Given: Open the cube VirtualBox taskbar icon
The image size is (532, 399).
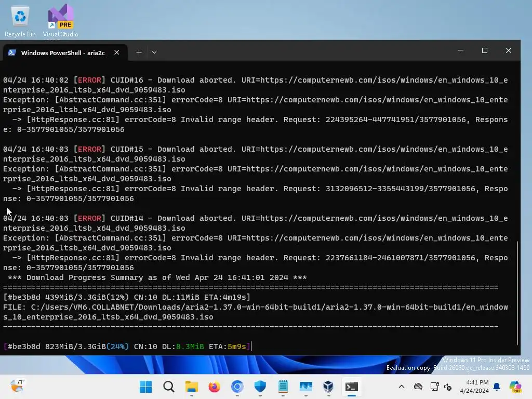Looking at the screenshot, I should coord(328,387).
